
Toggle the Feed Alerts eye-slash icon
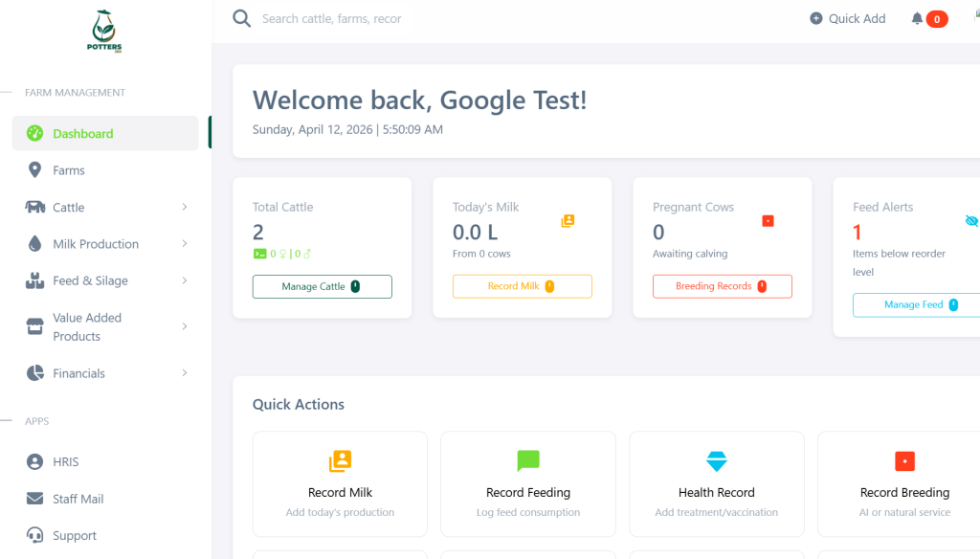pyautogui.click(x=971, y=221)
